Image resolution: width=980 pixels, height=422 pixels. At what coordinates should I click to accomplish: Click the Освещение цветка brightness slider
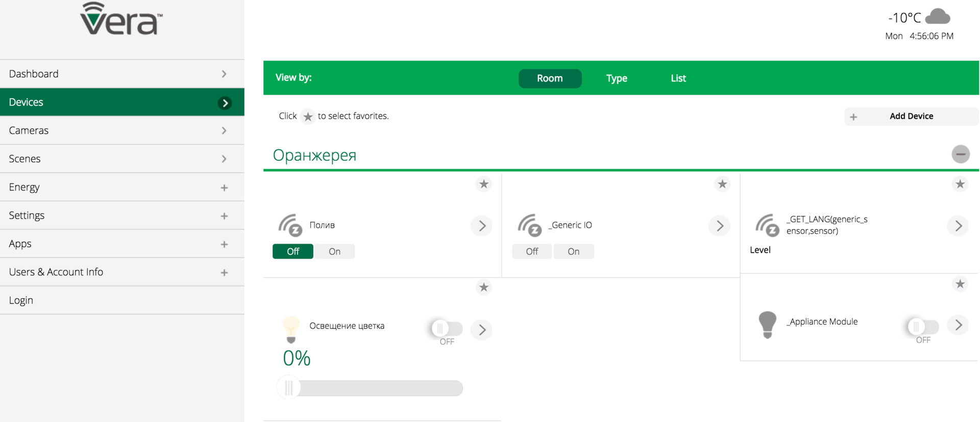click(370, 388)
